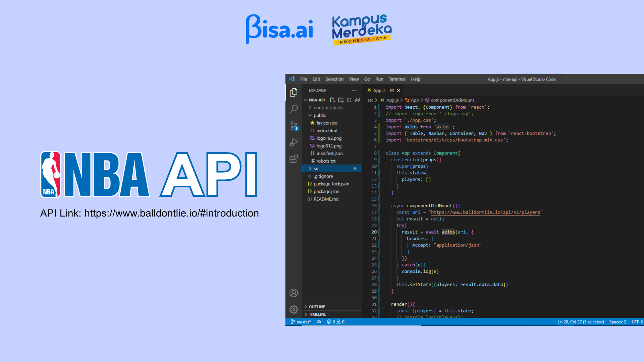
Task: Open the Run menu
Action: point(379,79)
